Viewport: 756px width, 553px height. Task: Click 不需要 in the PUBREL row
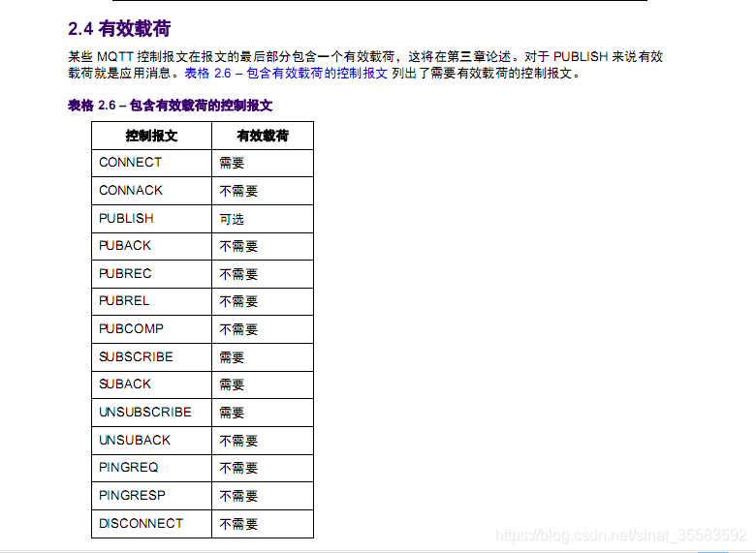[238, 302]
